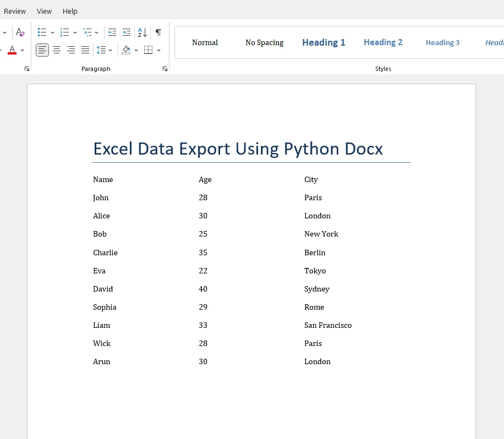Click the Clear All Formatting icon

pos(20,32)
